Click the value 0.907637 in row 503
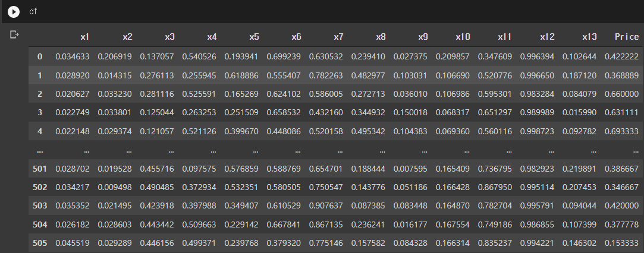Screen dimensions: 644x253 326,205
